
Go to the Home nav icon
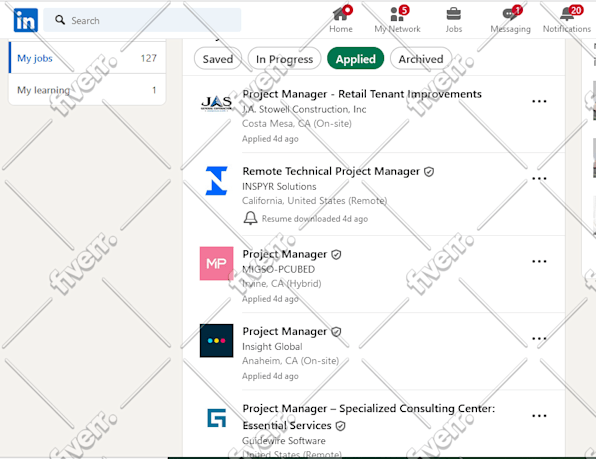(x=341, y=14)
